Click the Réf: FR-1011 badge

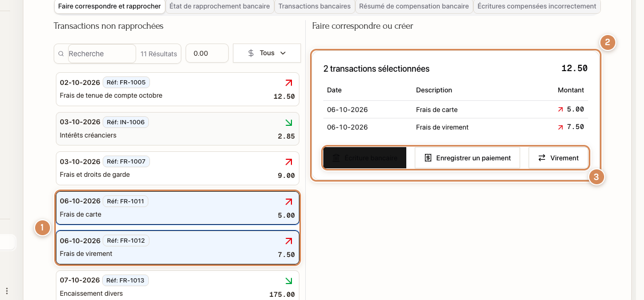coord(126,201)
